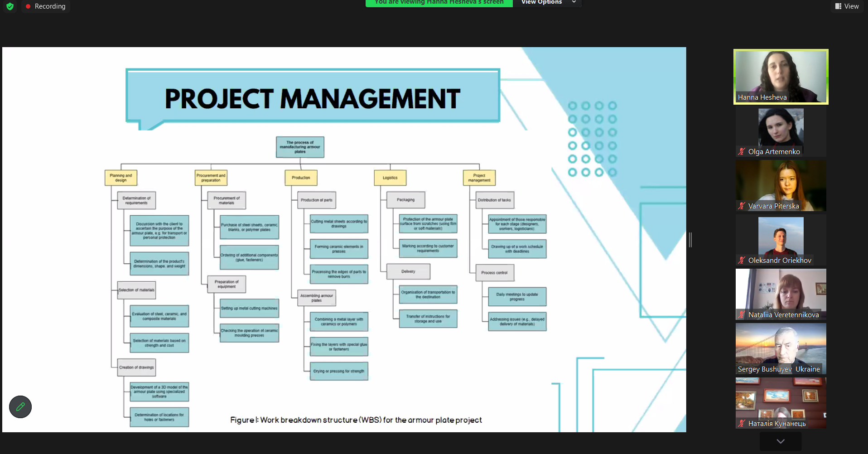868x454 pixels.
Task: Click Varvara Piterska's muted microphone icon
Action: [x=742, y=206]
